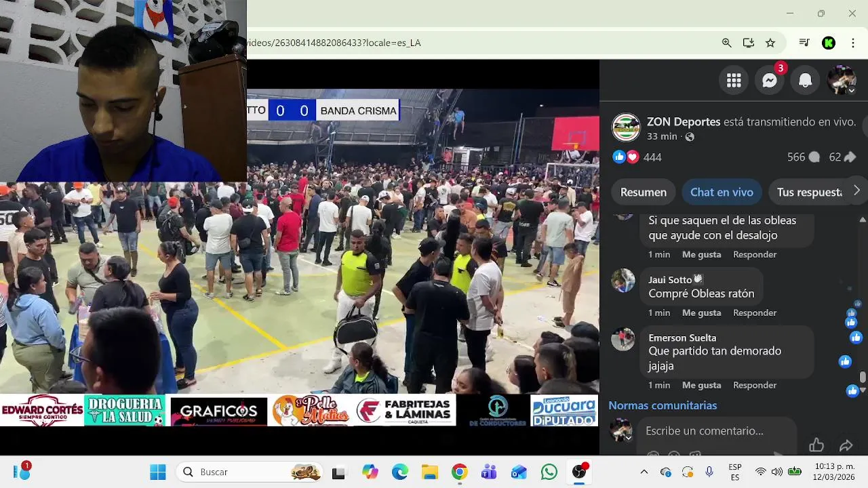
Task: Open Emerson Suelta's profile name
Action: (682, 338)
